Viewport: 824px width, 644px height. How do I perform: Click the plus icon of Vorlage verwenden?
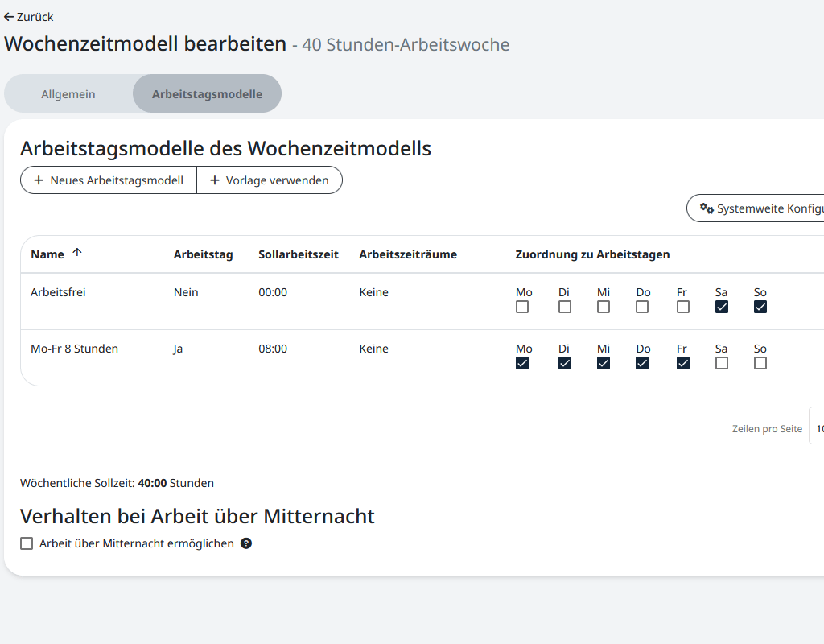215,180
